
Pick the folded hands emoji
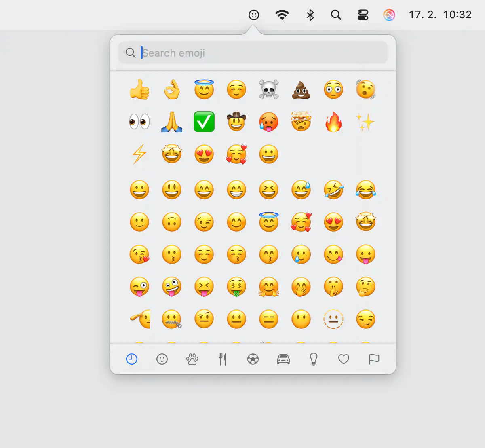point(172,122)
